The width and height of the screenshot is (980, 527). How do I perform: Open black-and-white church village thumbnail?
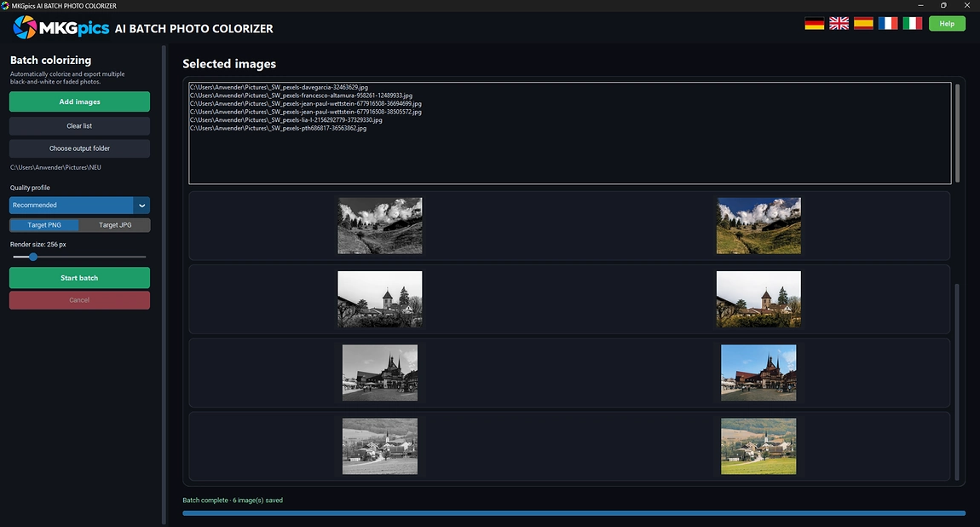[380, 298]
